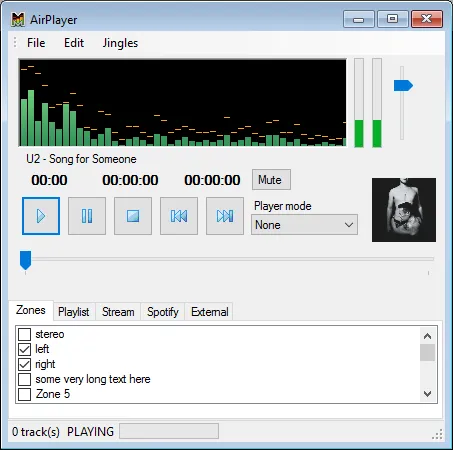Click the Mute button
This screenshot has height=450, width=453.
[271, 180]
